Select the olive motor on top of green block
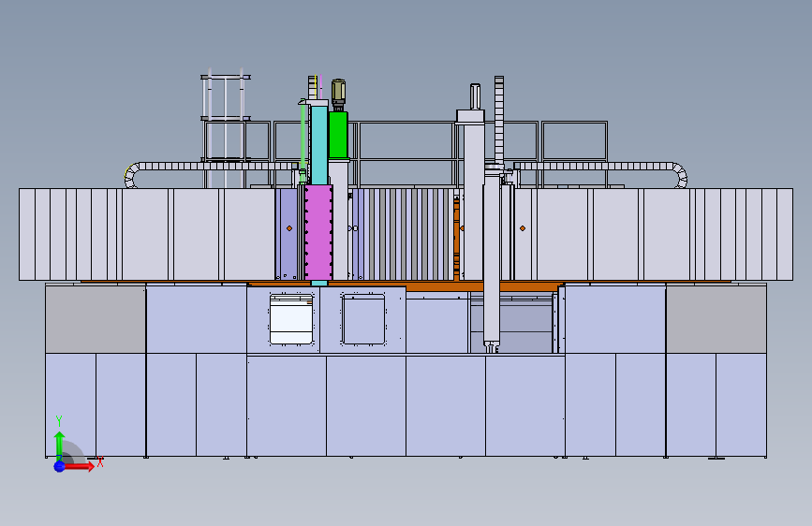The width and height of the screenshot is (812, 526). point(338,92)
